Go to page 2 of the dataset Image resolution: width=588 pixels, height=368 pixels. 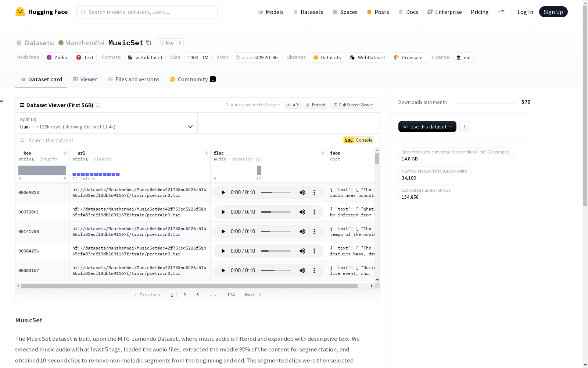coord(184,295)
